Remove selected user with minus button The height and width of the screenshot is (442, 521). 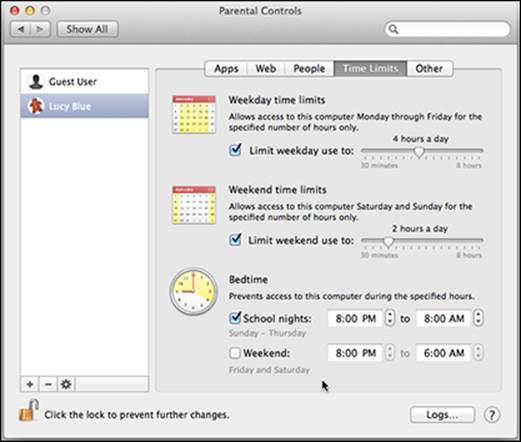tap(48, 384)
